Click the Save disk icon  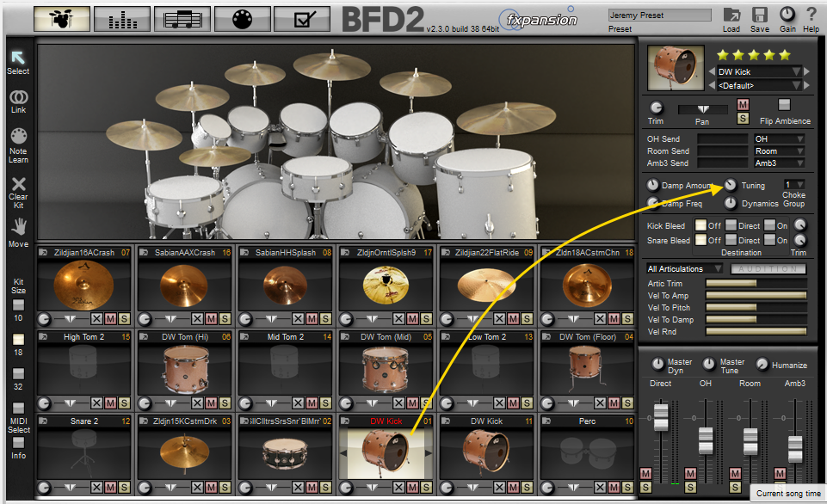click(x=760, y=15)
